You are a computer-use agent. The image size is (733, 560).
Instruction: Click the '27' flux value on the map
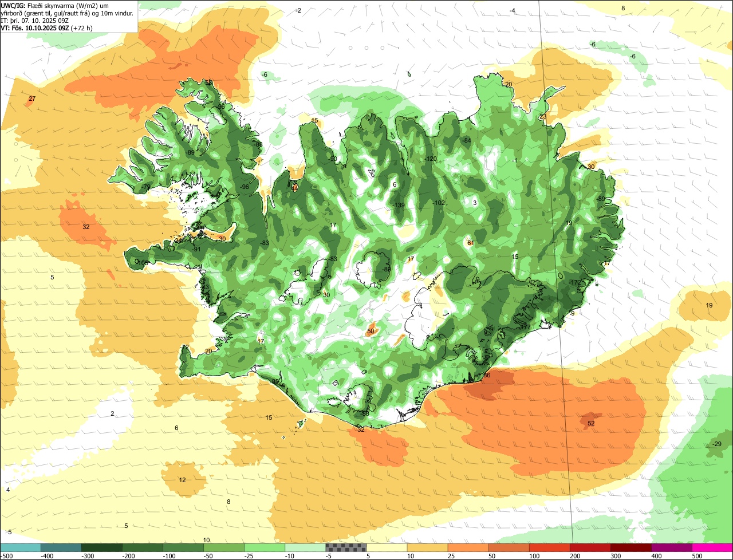click(x=32, y=99)
